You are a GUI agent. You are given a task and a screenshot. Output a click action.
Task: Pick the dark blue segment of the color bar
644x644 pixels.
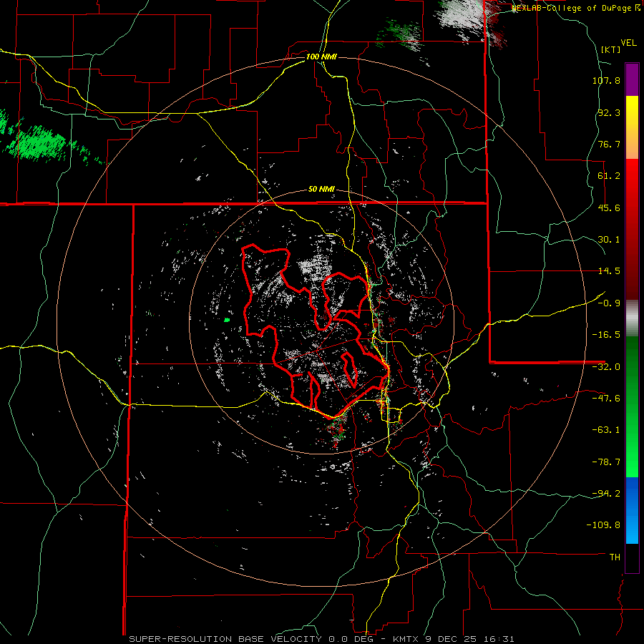632,491
